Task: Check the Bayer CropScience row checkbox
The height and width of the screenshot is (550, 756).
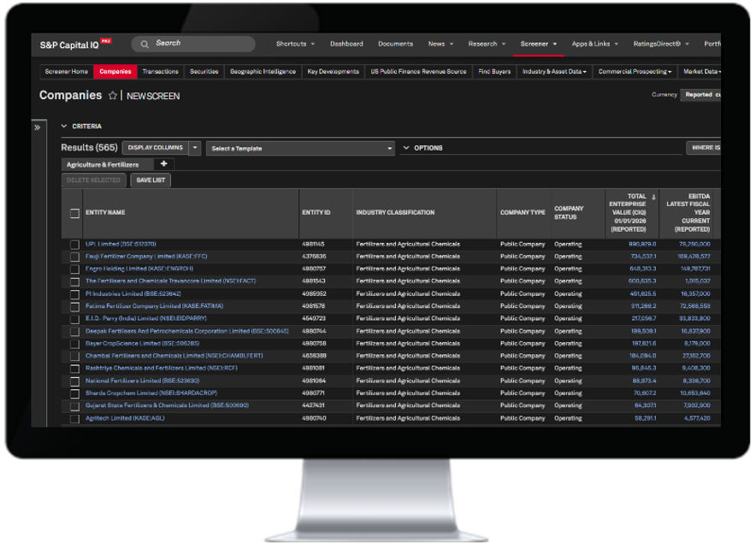Action: tap(74, 344)
